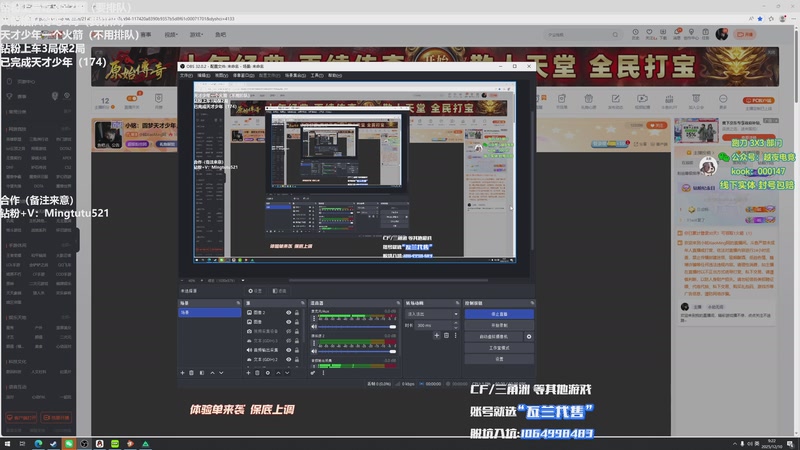Open OBS 编辑 menu
Image resolution: width=800 pixels, height=450 pixels.
(x=204, y=76)
